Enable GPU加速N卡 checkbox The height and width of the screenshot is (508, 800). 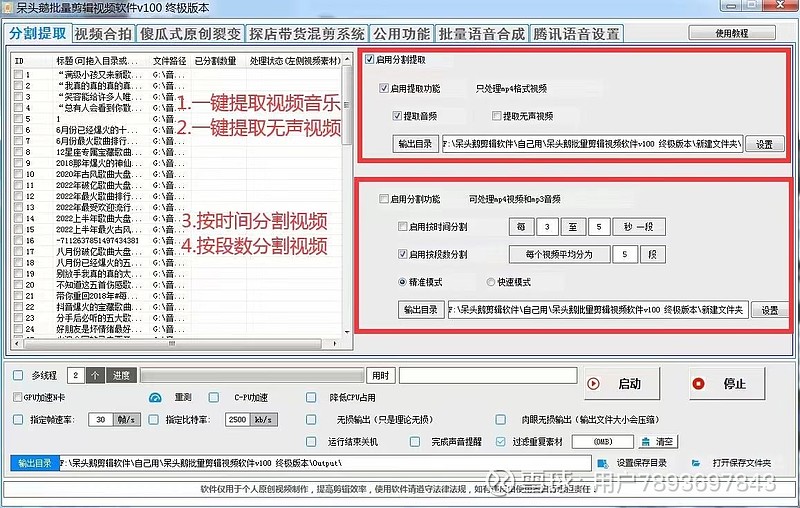(x=18, y=397)
